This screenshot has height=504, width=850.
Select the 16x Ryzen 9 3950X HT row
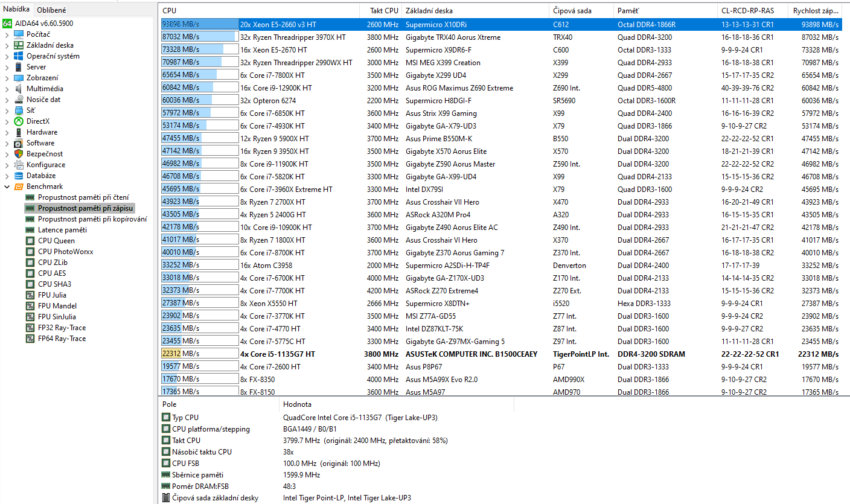(x=501, y=151)
